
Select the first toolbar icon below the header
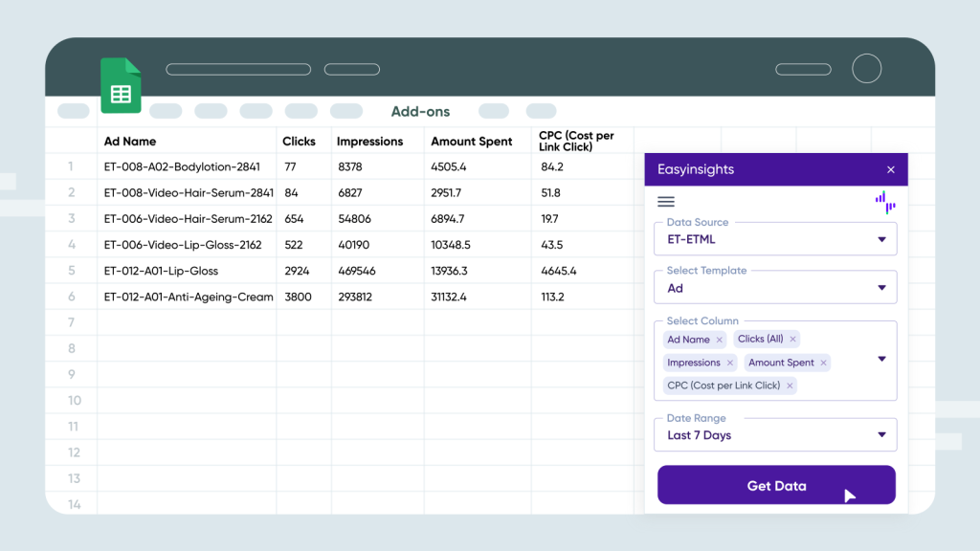(x=73, y=111)
